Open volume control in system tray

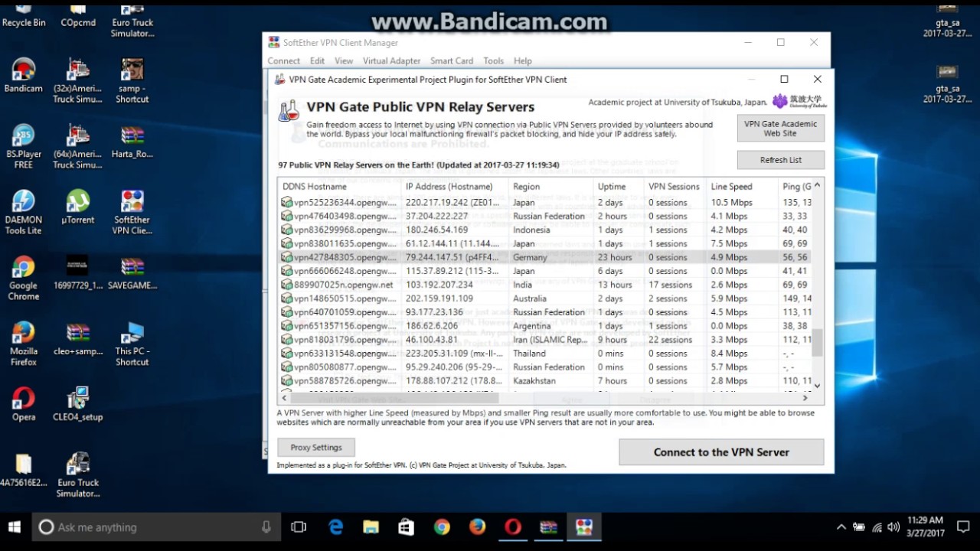[893, 527]
